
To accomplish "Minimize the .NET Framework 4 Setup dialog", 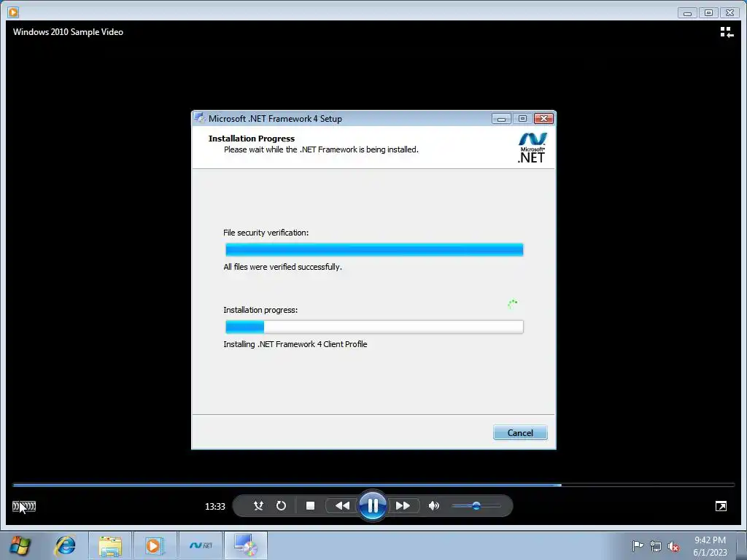I will pyautogui.click(x=501, y=119).
